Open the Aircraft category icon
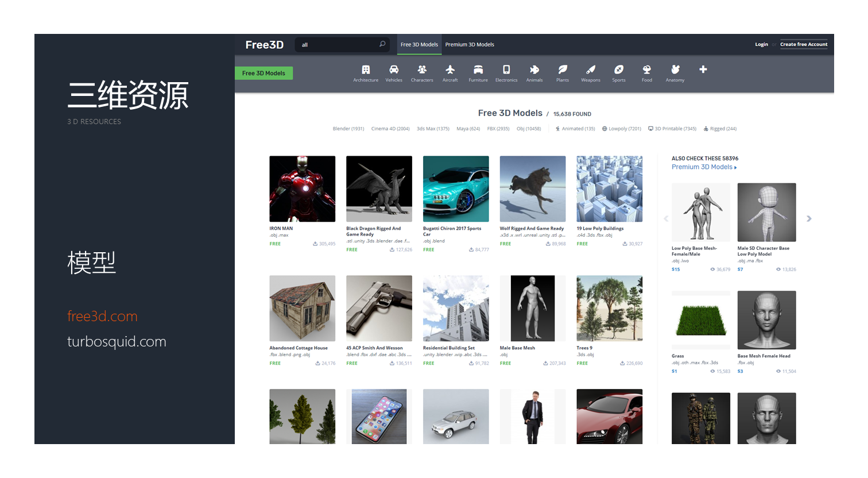The width and height of the screenshot is (868, 478). (450, 70)
